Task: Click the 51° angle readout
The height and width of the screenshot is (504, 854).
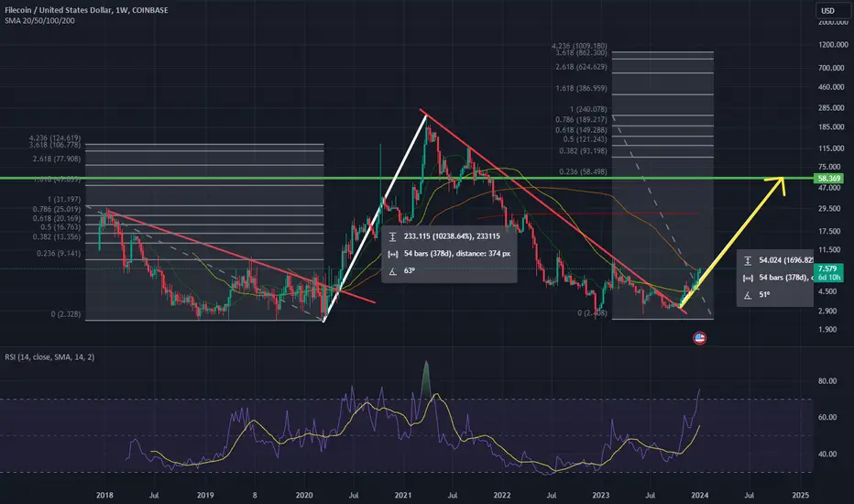Action: 765,294
